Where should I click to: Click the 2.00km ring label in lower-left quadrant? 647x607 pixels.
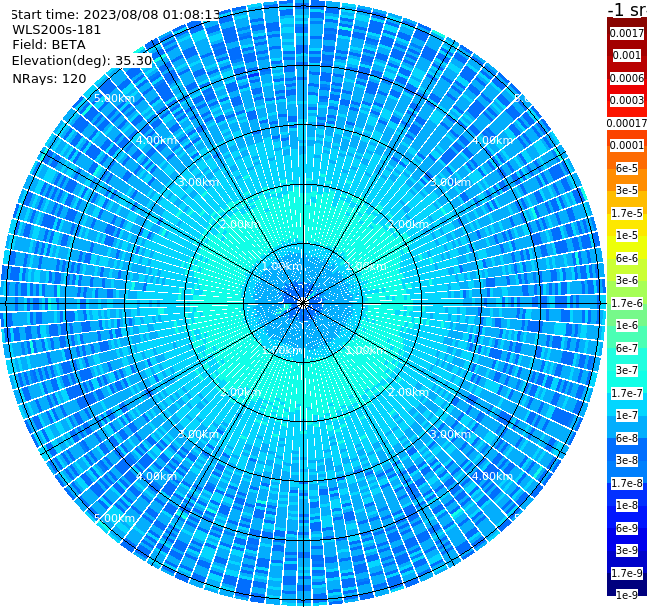click(x=241, y=392)
